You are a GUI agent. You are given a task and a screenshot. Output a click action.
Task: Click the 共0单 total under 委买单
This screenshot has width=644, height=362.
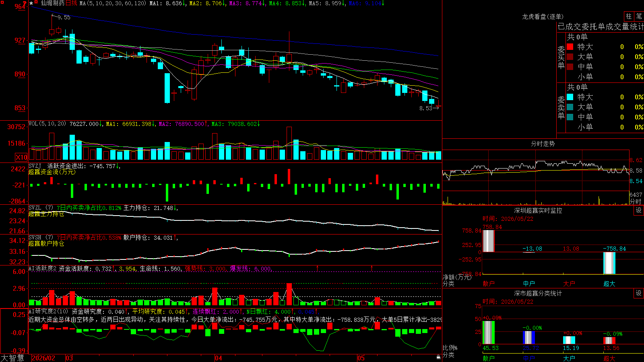[x=577, y=37]
